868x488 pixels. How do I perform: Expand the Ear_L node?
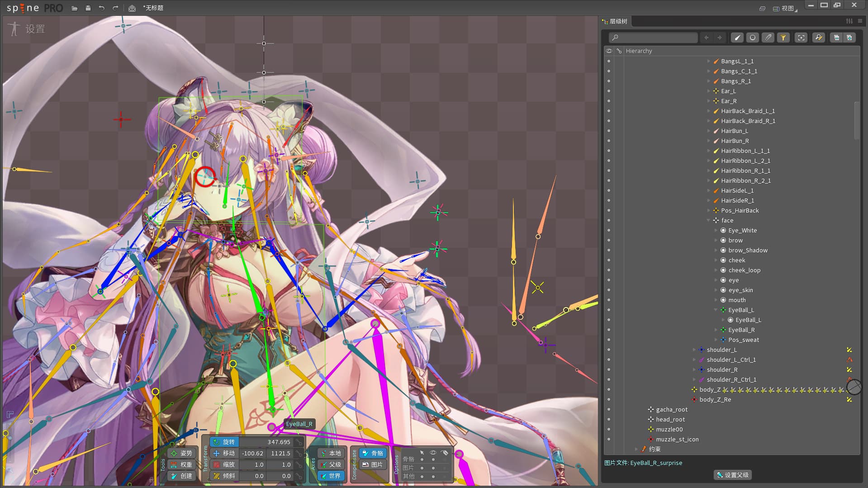point(709,91)
